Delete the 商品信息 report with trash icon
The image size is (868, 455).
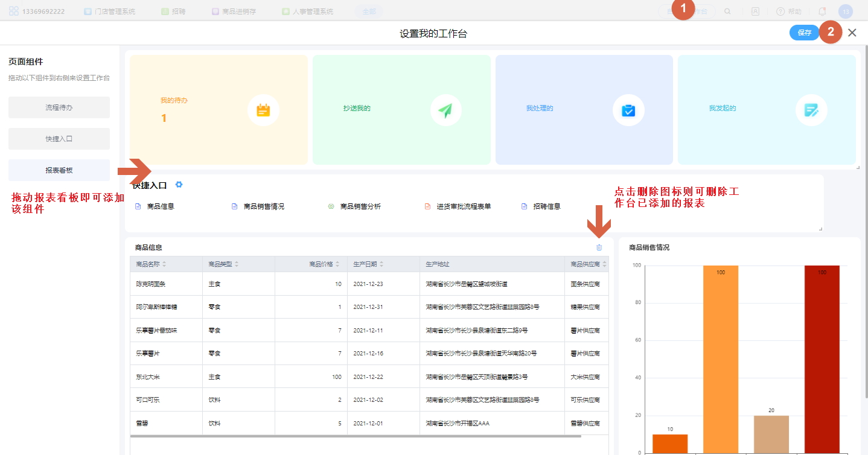[x=599, y=247]
